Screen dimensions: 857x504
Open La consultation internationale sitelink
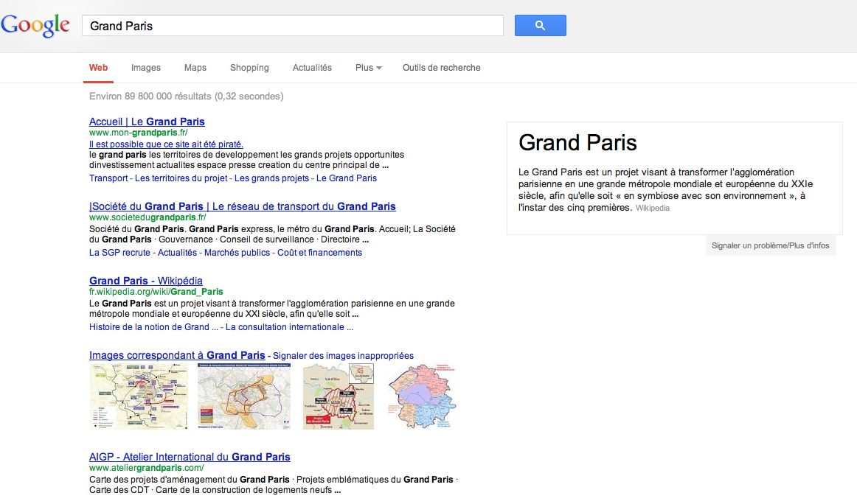pos(289,327)
